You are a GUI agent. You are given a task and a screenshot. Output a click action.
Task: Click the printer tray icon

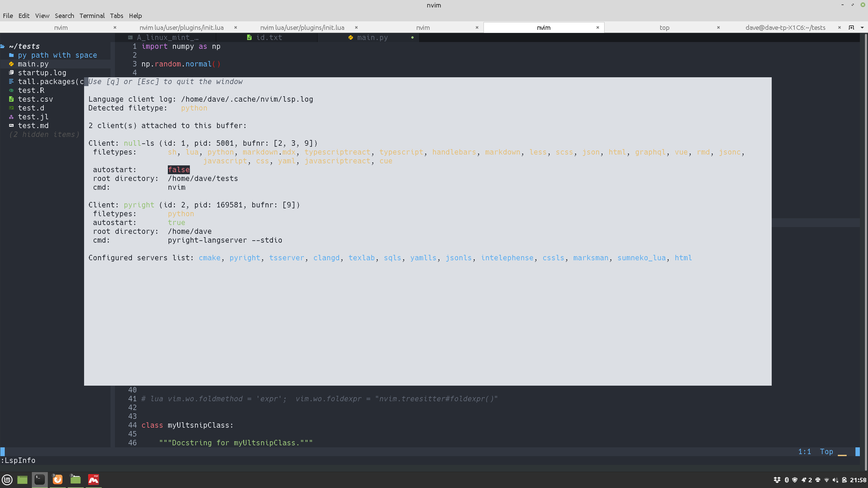pos(818,480)
